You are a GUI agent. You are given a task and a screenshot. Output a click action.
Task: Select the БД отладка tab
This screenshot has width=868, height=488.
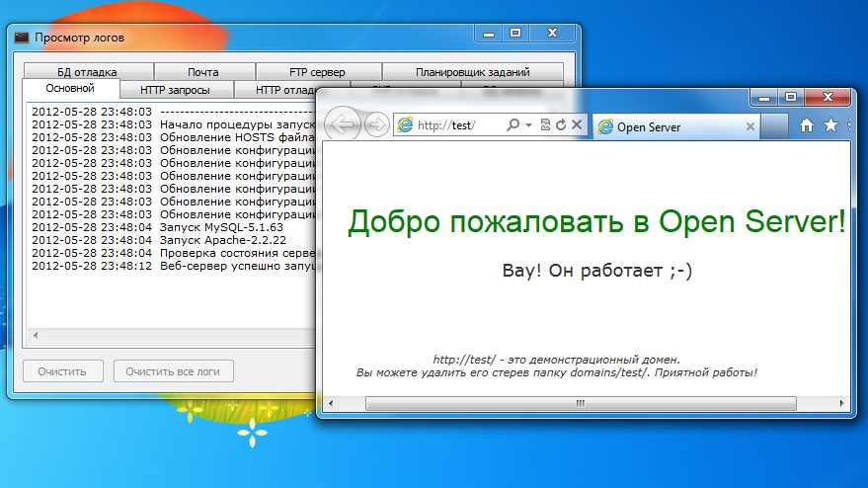pos(87,72)
